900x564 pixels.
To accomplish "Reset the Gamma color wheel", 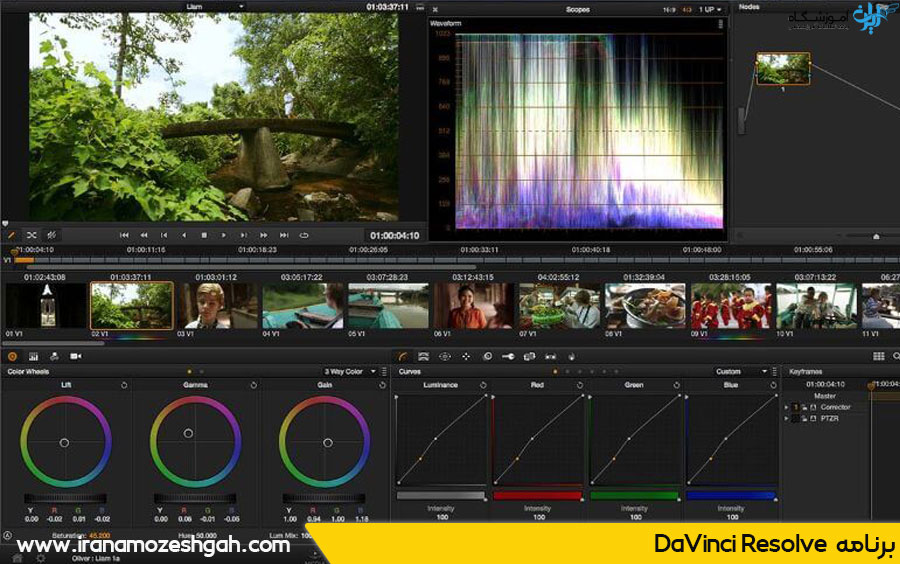I will (x=254, y=385).
